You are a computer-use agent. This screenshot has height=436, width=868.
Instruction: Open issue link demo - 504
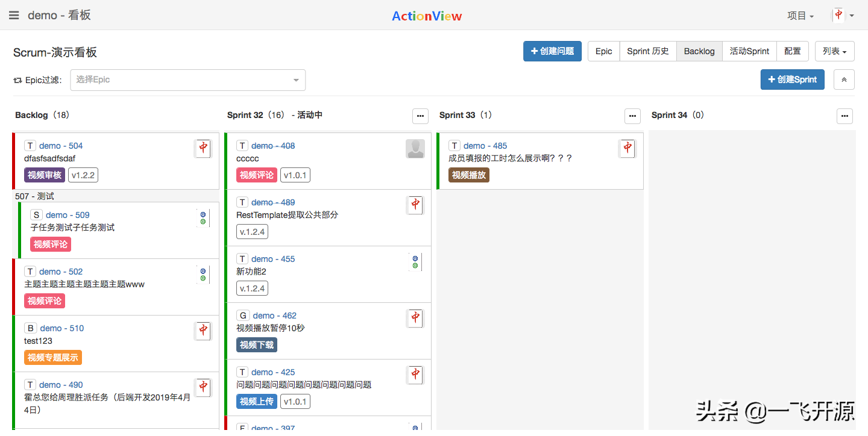pos(61,146)
